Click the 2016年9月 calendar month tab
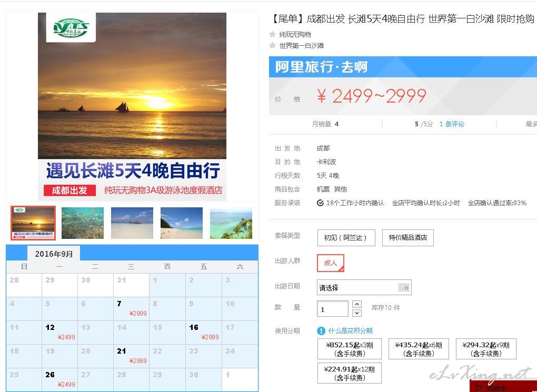The image size is (537, 392). pyautogui.click(x=54, y=254)
